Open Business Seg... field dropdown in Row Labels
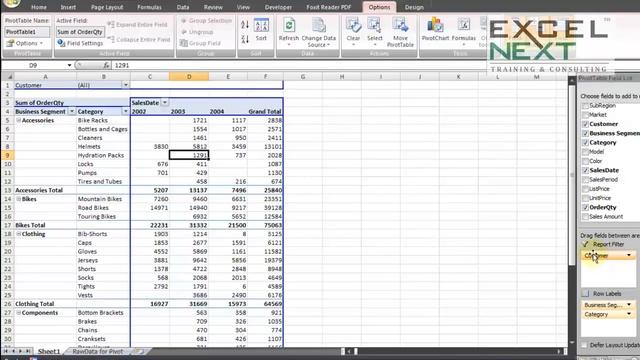 629,305
